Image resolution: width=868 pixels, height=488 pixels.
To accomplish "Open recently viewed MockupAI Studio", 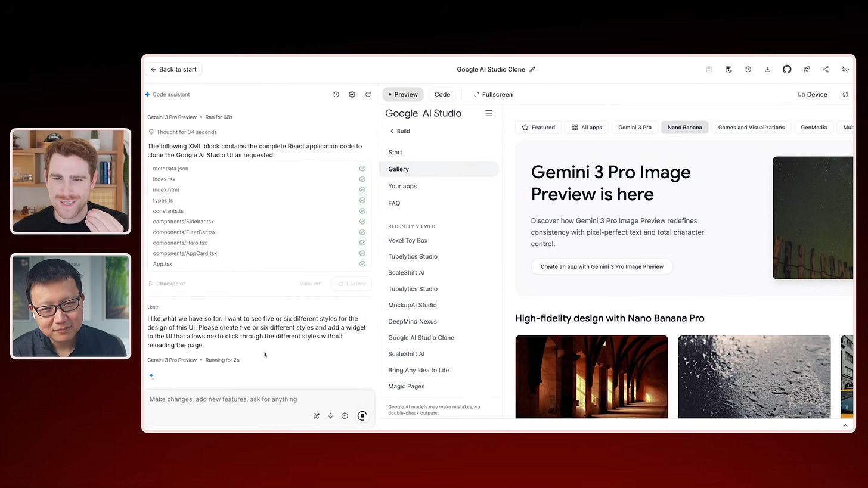I will tap(412, 305).
